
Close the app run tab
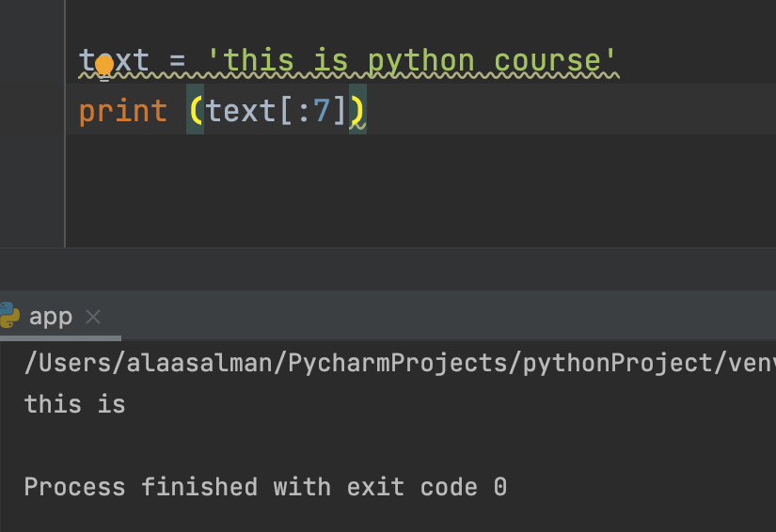point(93,317)
